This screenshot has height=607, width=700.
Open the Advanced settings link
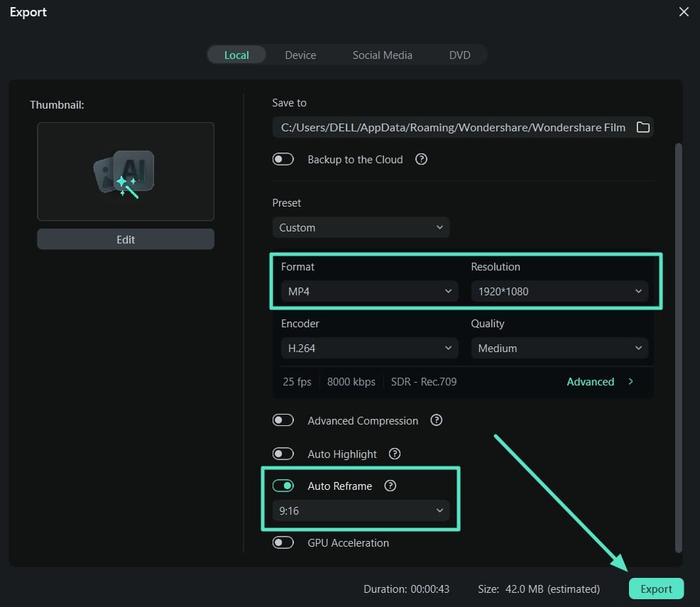point(590,382)
